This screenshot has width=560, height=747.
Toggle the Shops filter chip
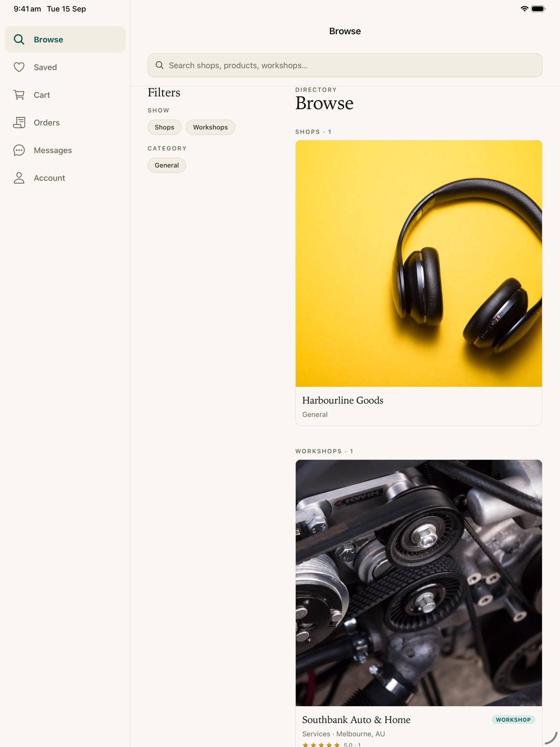click(165, 127)
